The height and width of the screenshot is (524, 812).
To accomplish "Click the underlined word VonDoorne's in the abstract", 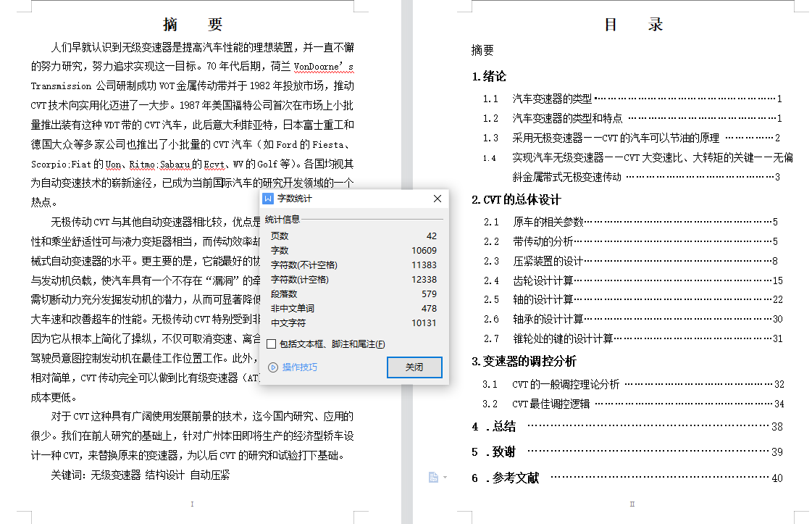I will pyautogui.click(x=324, y=67).
